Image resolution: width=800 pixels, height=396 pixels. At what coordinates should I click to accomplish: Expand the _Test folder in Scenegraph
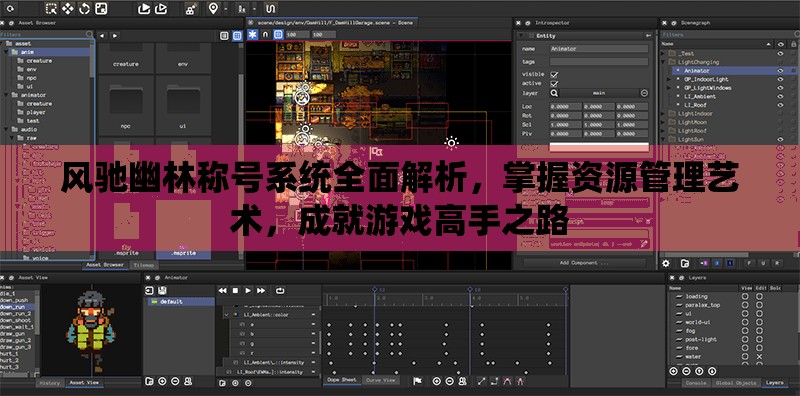click(664, 54)
